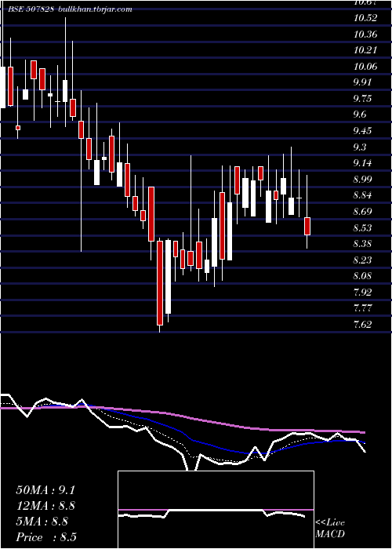Click the last red candlestick on the right
Image resolution: width=392 pixels, height=549 pixels.
coord(307,226)
